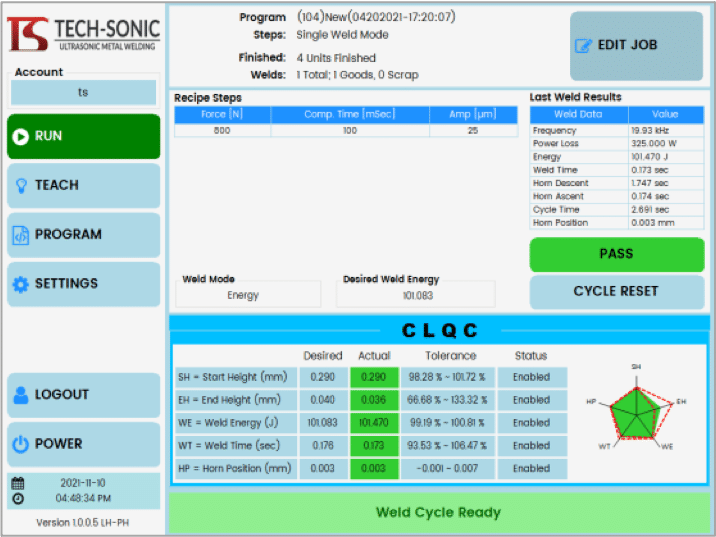Click the POWER symbol icon

(x=21, y=444)
